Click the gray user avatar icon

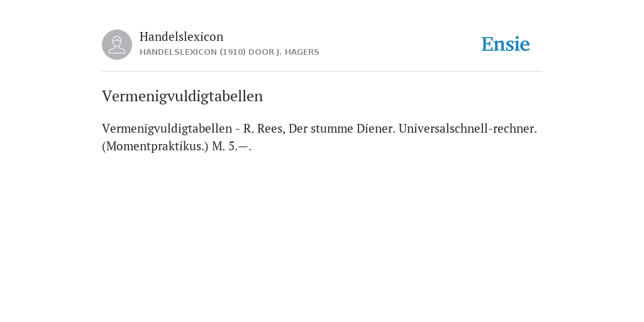117,45
